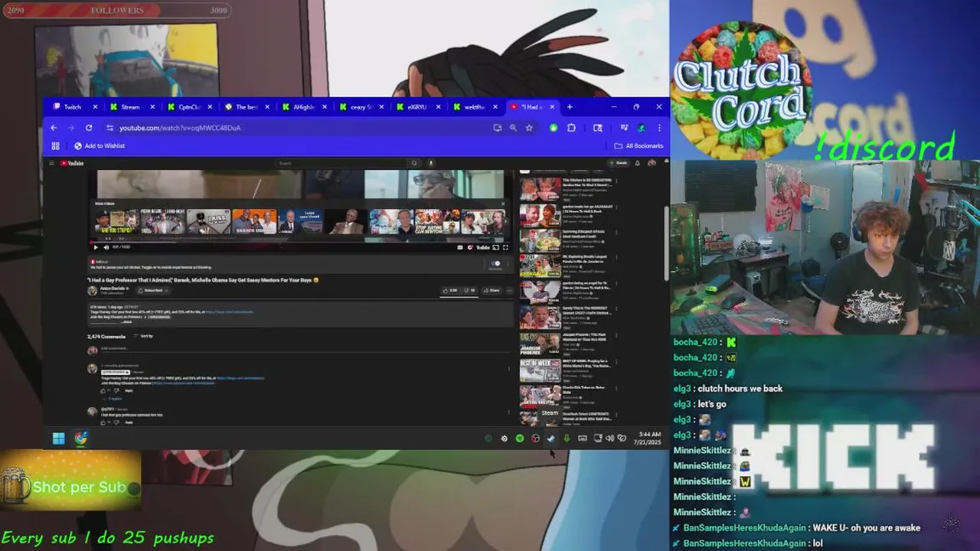
Task: Open a new Chrome tab
Action: [x=570, y=107]
